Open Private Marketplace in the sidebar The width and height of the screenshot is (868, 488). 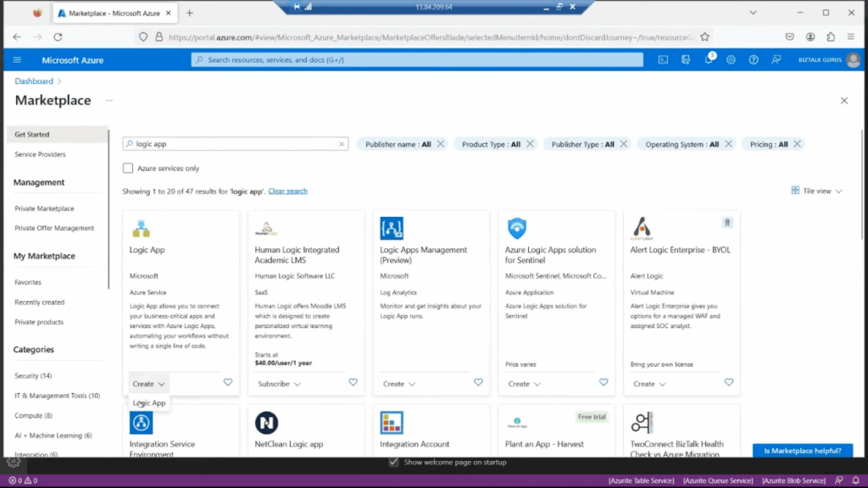44,208
